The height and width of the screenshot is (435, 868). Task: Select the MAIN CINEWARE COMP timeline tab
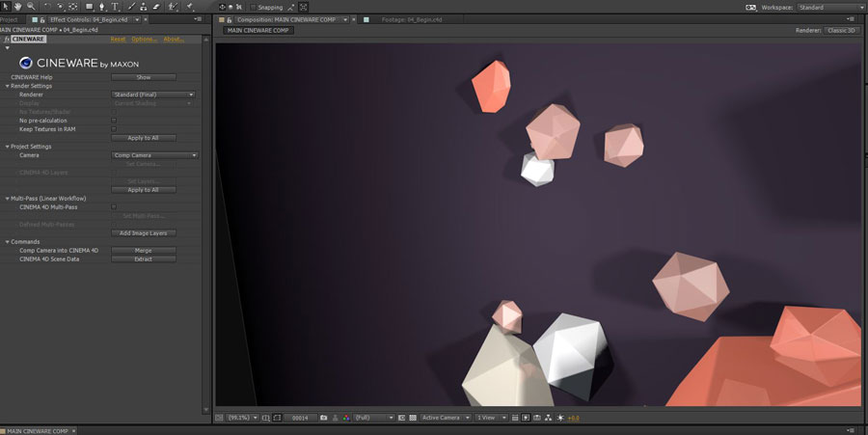[37, 430]
